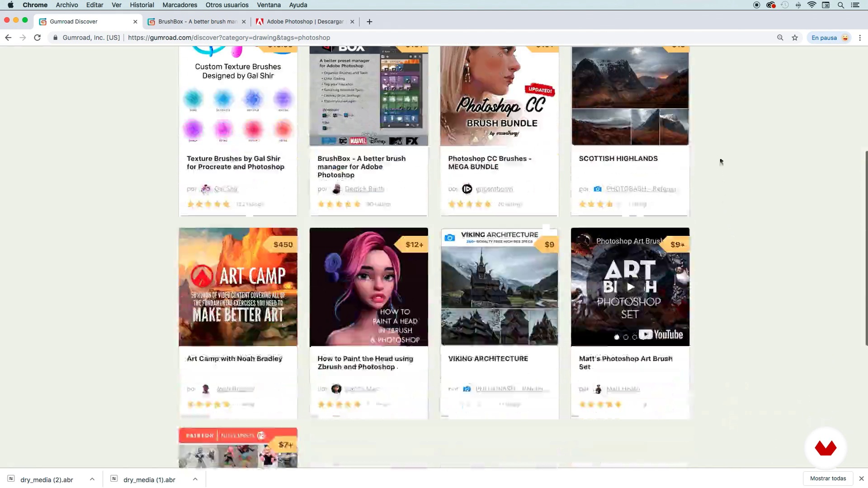Open Chrome three-dot menu
Image resolution: width=868 pixels, height=488 pixels.
(x=860, y=38)
